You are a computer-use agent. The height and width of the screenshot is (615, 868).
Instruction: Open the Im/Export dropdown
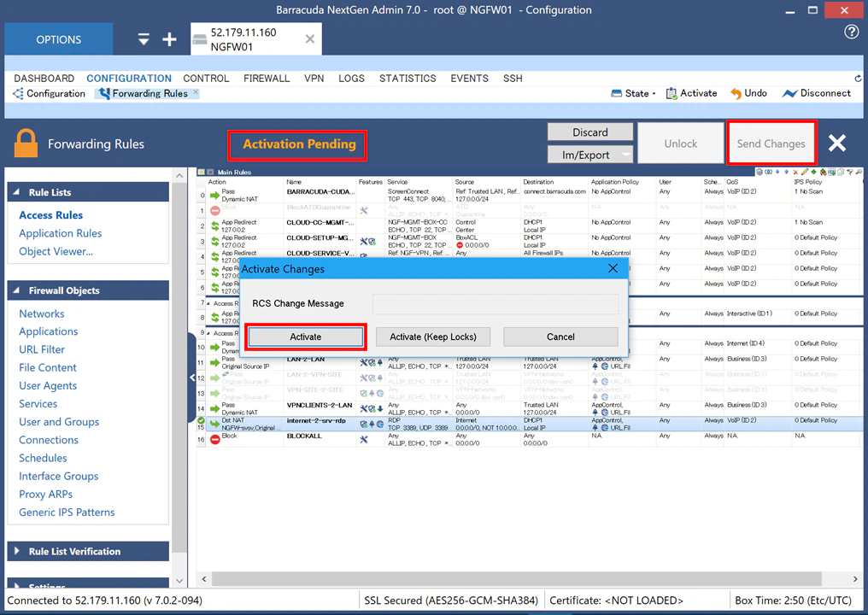[590, 155]
